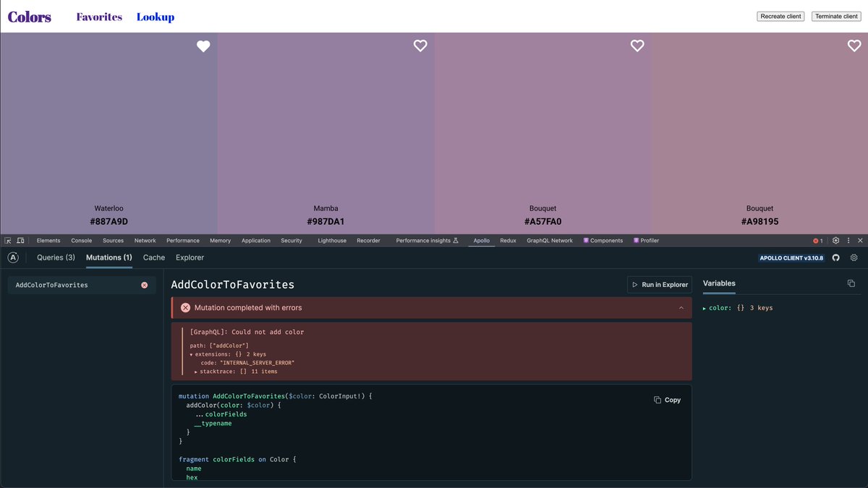Switch to the Elements DevTools tab

pyautogui.click(x=48, y=241)
